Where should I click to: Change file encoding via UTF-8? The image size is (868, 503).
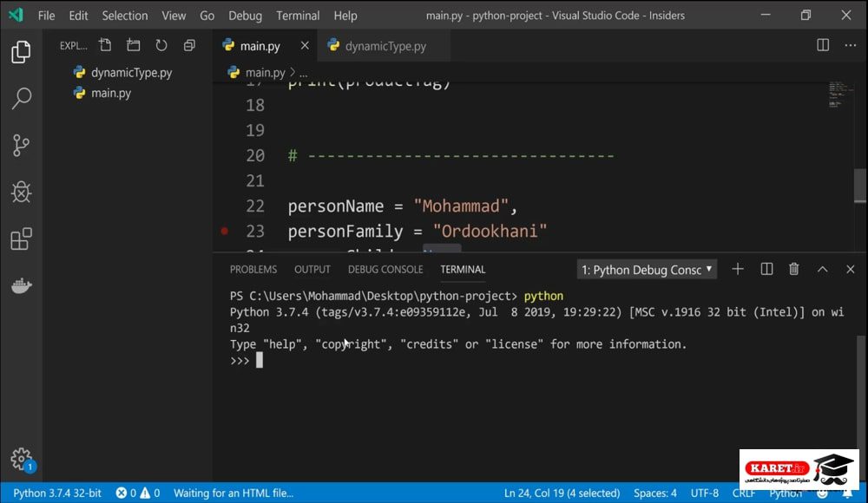point(705,493)
